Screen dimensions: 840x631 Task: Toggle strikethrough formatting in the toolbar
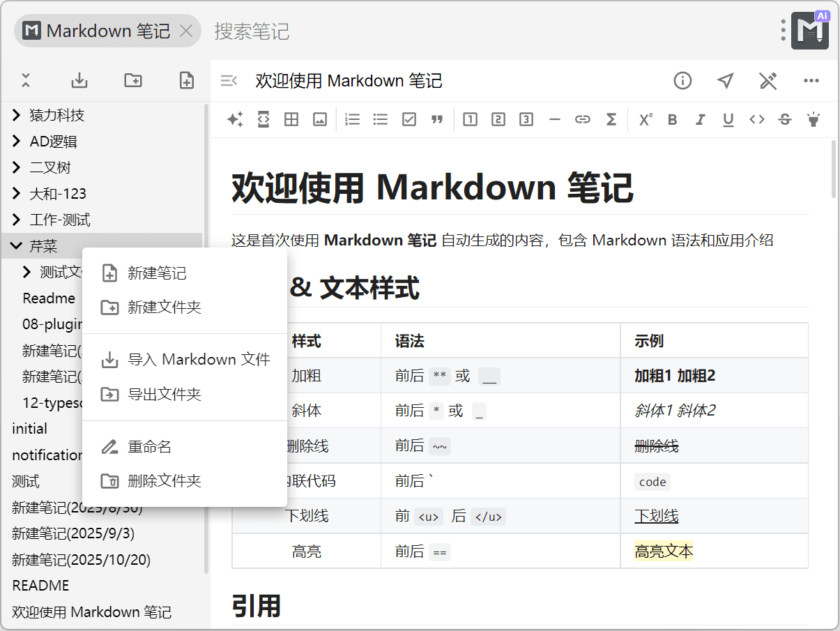click(x=784, y=119)
